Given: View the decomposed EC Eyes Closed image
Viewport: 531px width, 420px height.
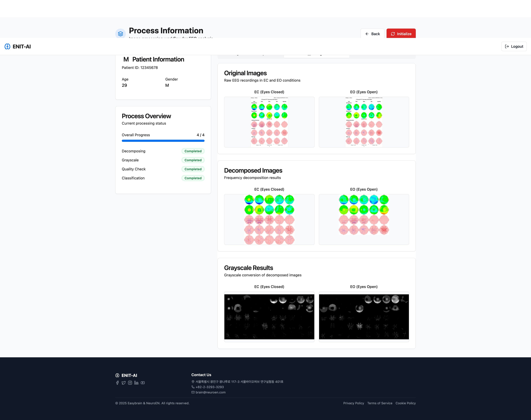Looking at the screenshot, I should pos(269,219).
